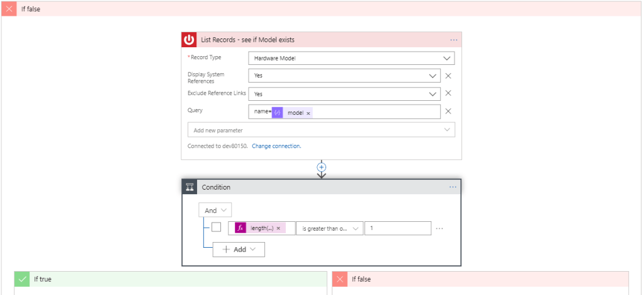This screenshot has width=644, height=295.
Task: Remove the Display System References parameter
Action: click(448, 76)
